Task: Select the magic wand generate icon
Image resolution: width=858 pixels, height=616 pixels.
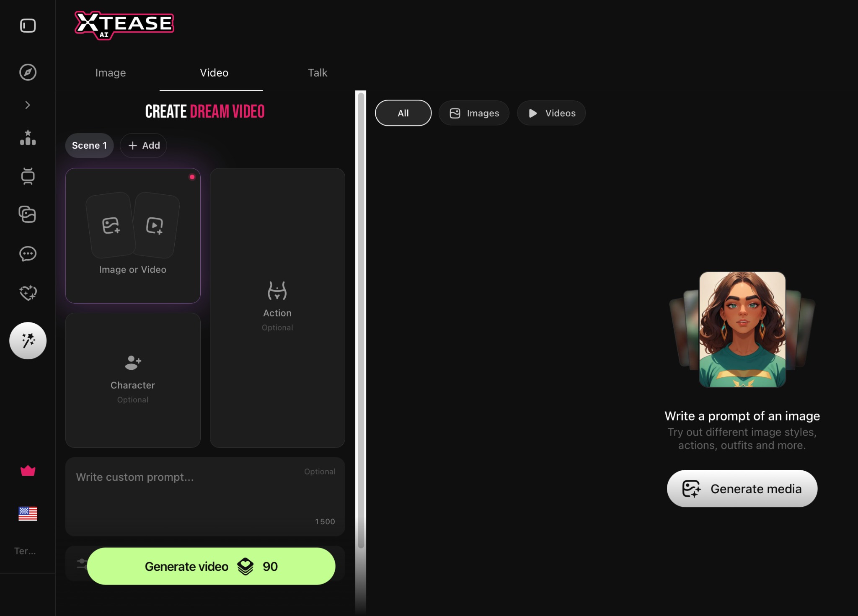Action: (28, 340)
